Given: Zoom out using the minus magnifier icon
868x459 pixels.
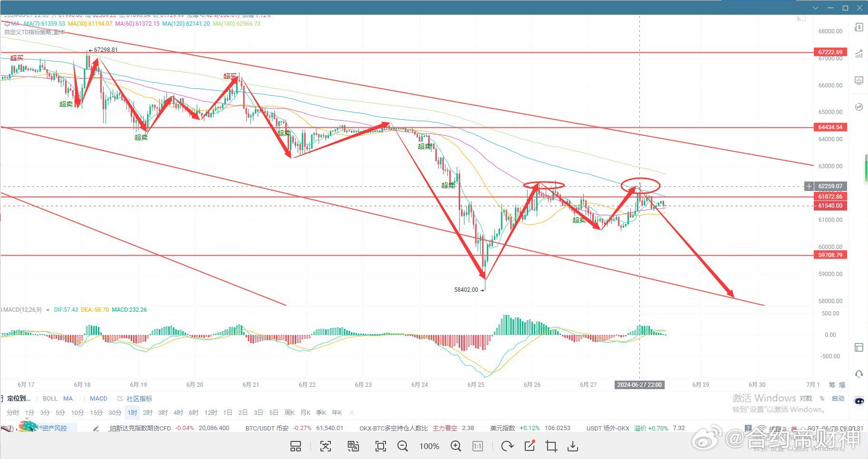Looking at the screenshot, I should coord(403,446).
